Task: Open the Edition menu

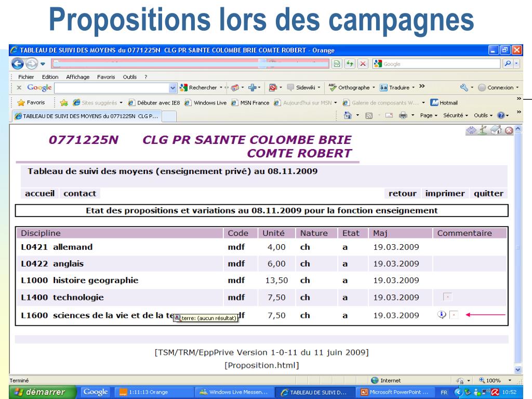Action: click(x=50, y=77)
